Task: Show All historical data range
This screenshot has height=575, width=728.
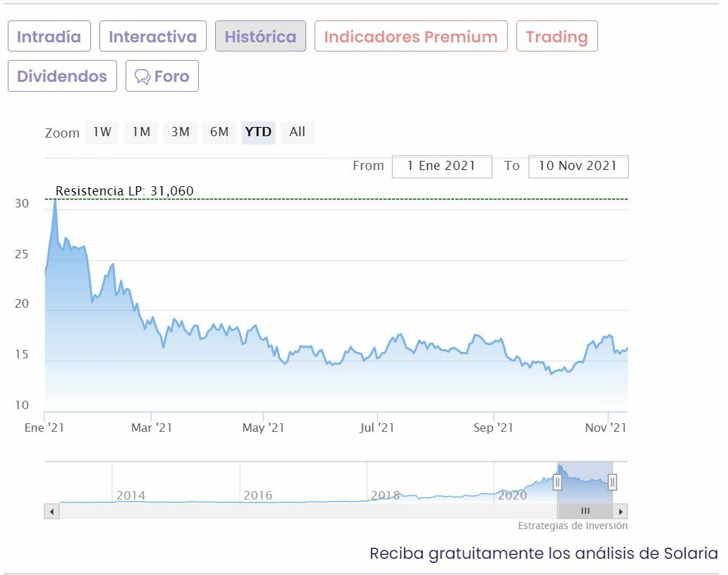Action: [x=297, y=132]
